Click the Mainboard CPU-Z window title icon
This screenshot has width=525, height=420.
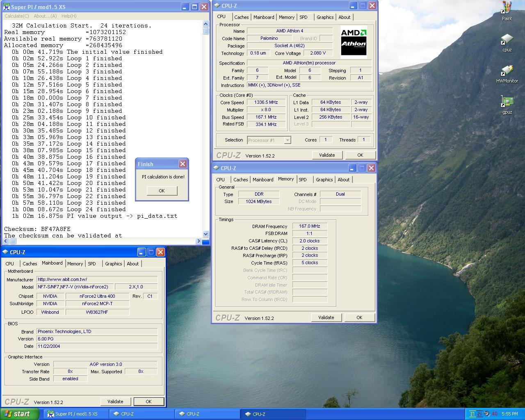(5, 252)
